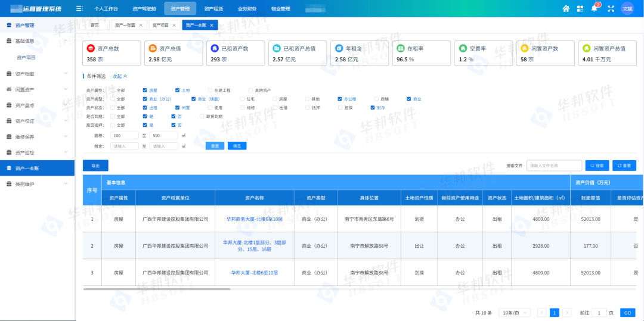Toggle fullscreen with the expand-arrows icon
Image resolution: width=644 pixels, height=321 pixels.
(x=611, y=8)
